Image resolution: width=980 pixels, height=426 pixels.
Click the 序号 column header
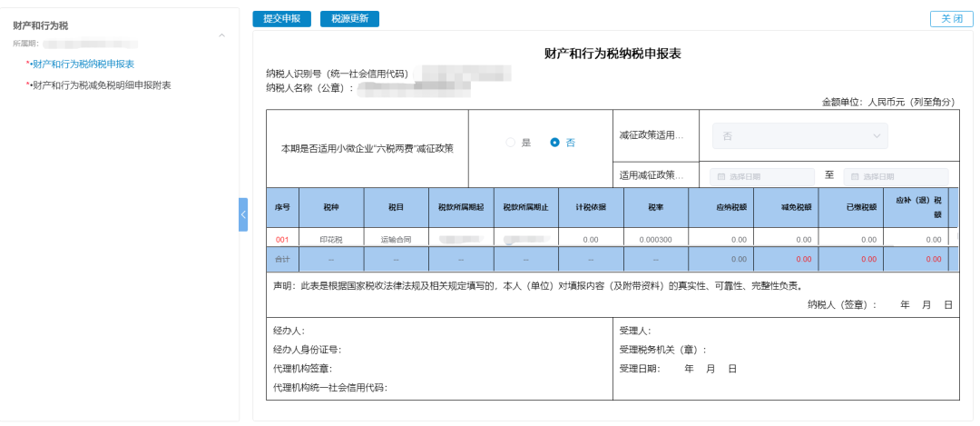tap(282, 207)
